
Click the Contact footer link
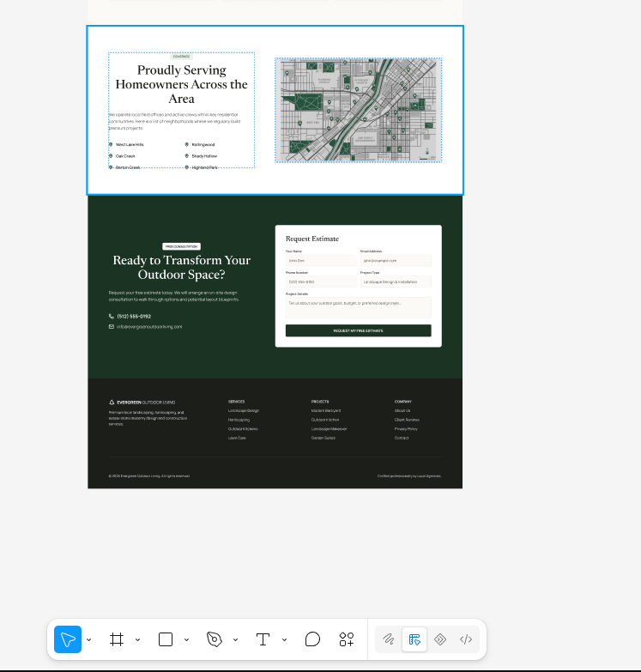pos(402,438)
